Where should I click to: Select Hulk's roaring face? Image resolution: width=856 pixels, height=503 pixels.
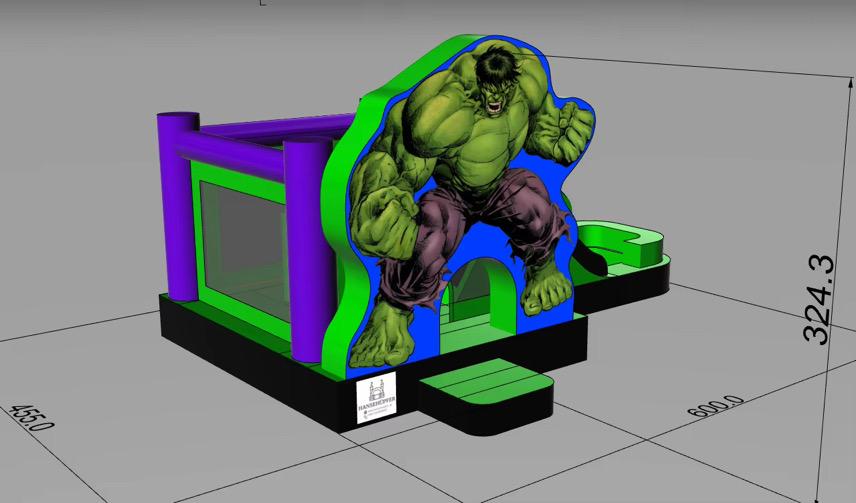pyautogui.click(x=494, y=94)
